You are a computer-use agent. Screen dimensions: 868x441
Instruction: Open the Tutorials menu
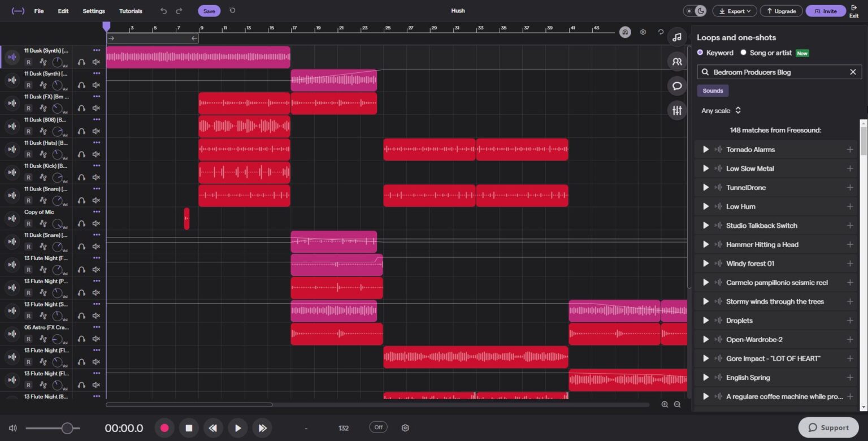coord(131,11)
